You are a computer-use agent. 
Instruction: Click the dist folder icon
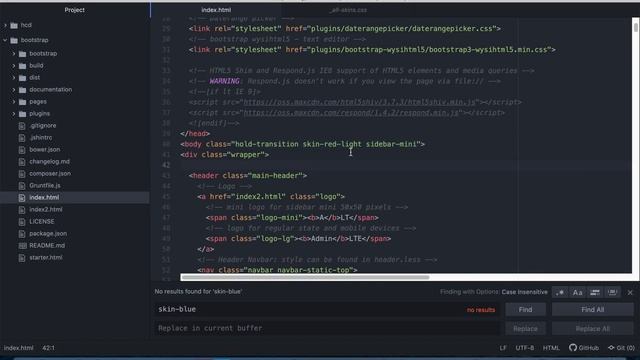pyautogui.click(x=22, y=78)
